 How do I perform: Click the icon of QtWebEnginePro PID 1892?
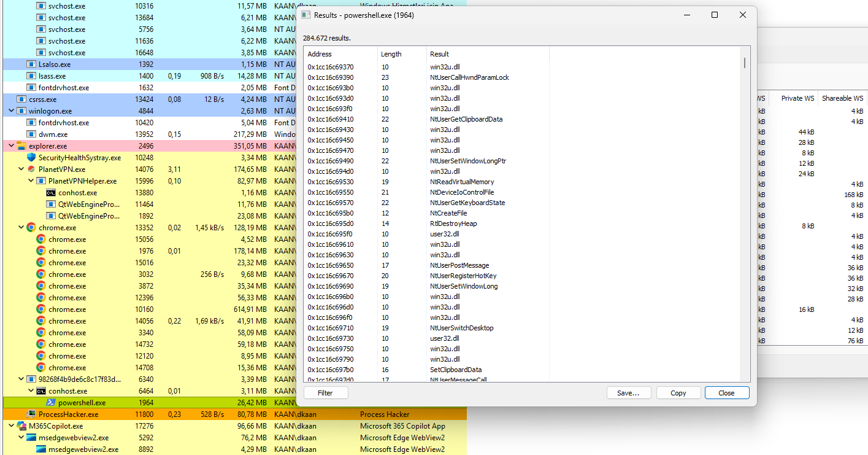click(51, 216)
